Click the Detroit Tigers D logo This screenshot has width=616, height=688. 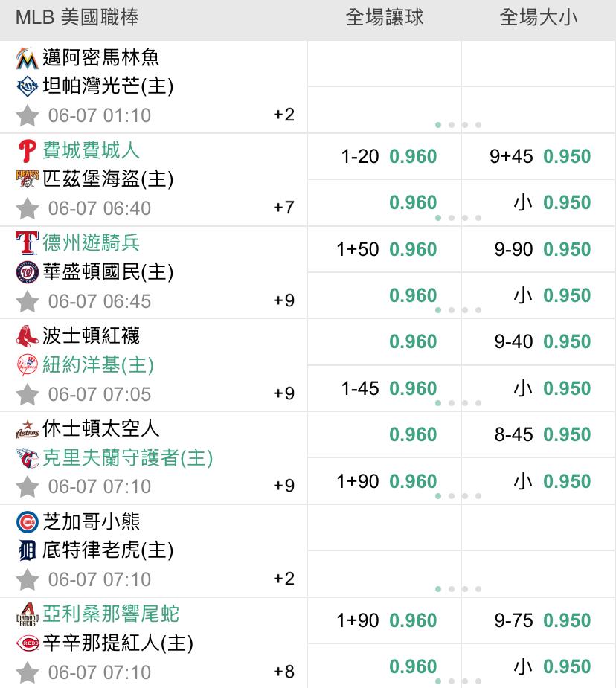[28, 550]
